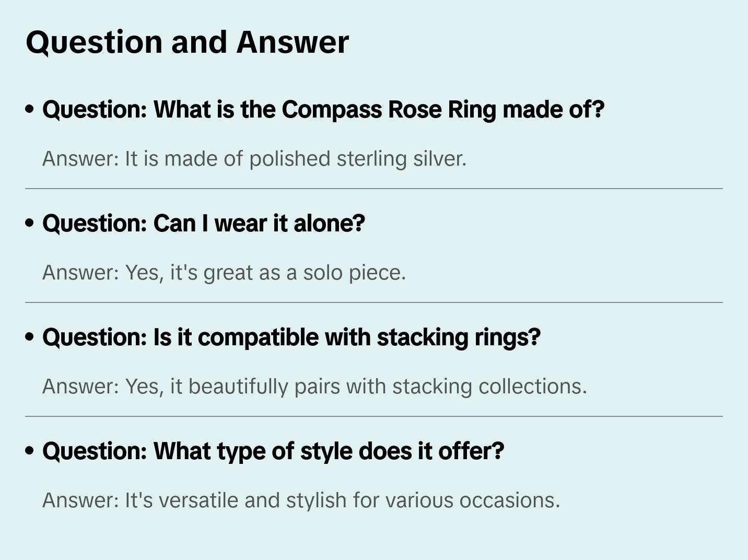Image resolution: width=748 pixels, height=560 pixels.
Task: Click 'Answer:' label before sterling silver text
Action: coord(81,159)
